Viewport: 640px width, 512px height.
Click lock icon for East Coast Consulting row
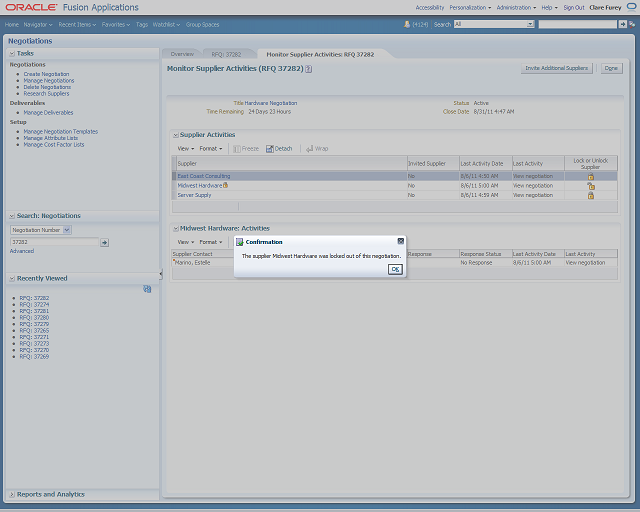(x=591, y=176)
